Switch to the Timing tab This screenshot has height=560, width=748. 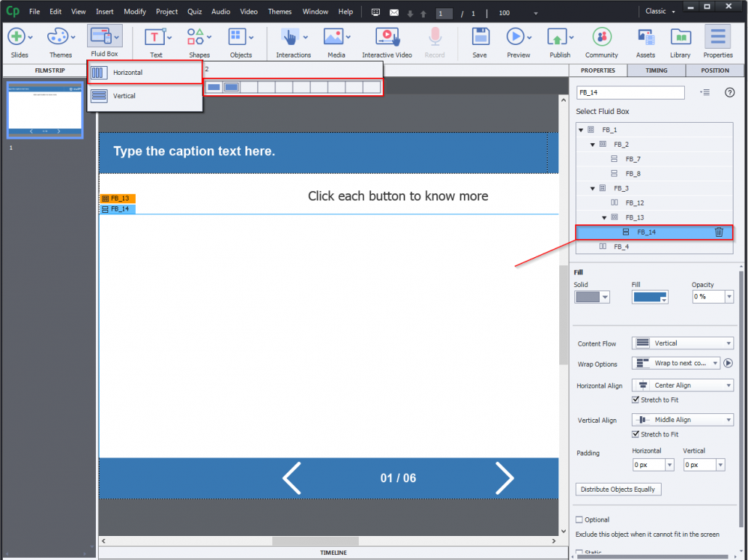655,70
